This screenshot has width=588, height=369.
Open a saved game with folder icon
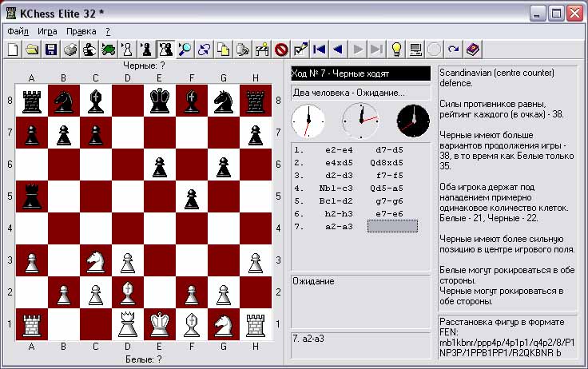click(32, 50)
